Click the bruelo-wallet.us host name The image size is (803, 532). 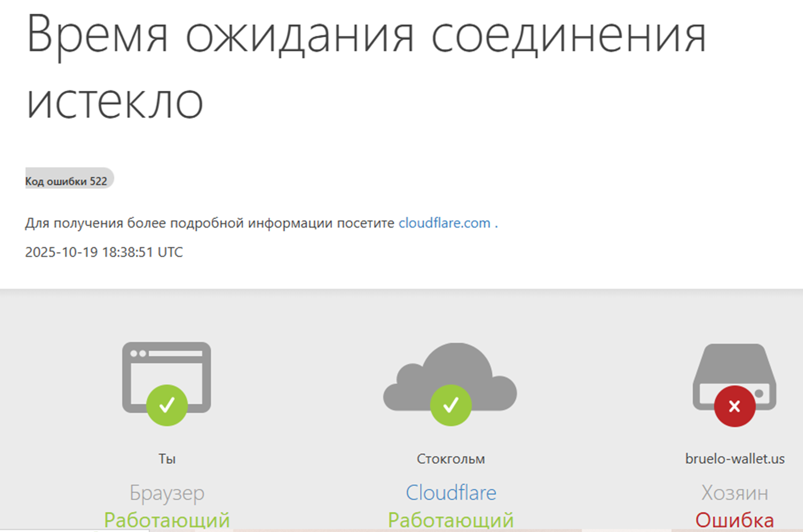tap(735, 459)
